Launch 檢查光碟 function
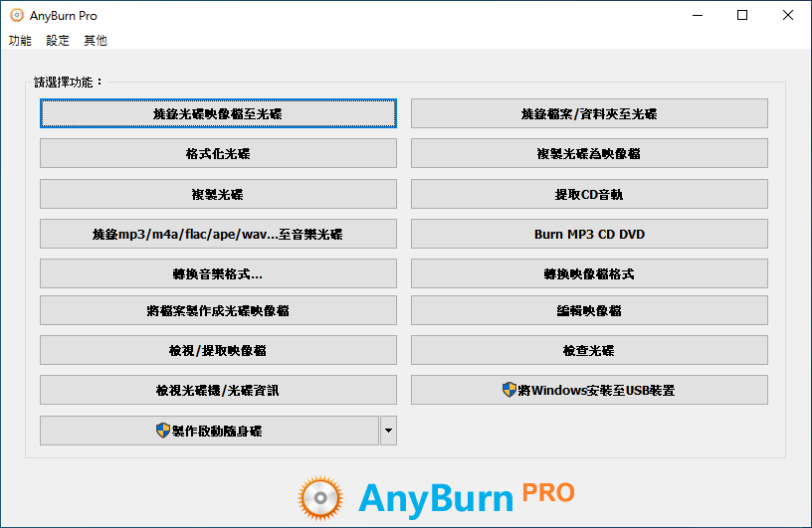 tap(589, 350)
